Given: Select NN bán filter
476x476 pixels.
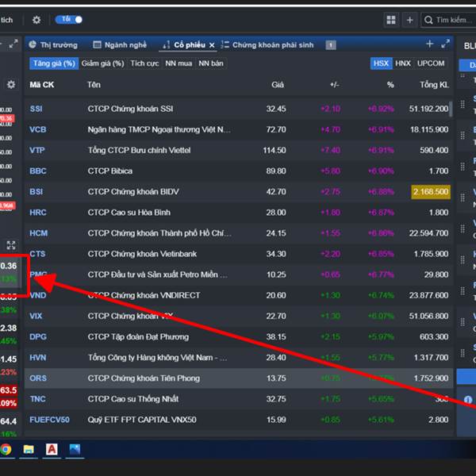Looking at the screenshot, I should [x=211, y=63].
